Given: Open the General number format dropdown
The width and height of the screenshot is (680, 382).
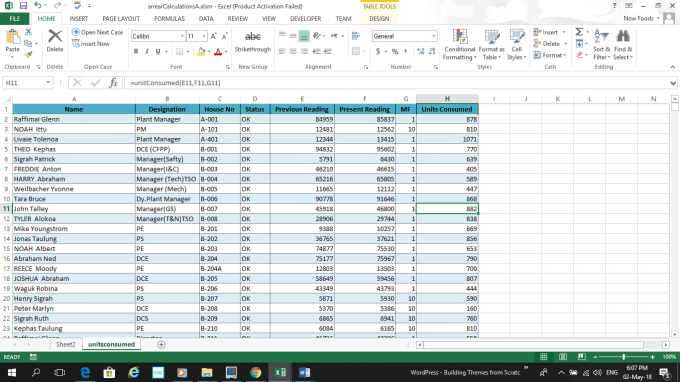Looking at the screenshot, I should click(433, 36).
